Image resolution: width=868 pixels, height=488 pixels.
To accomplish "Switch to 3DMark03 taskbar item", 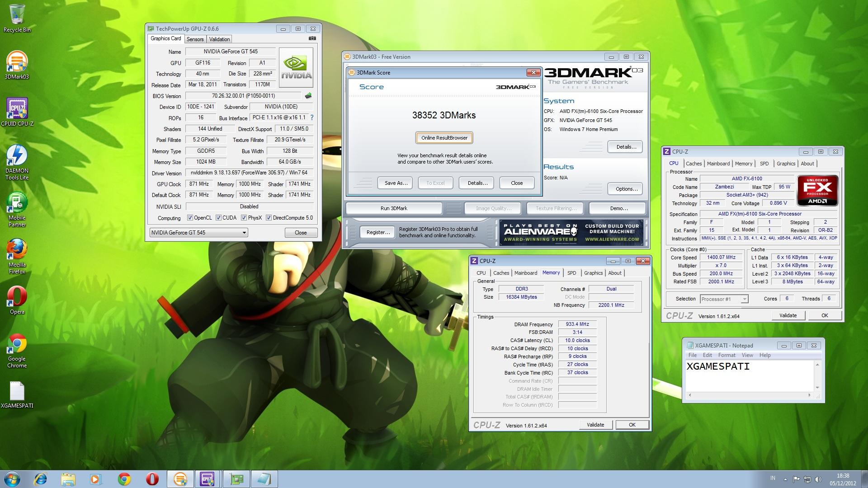I will pos(180,479).
